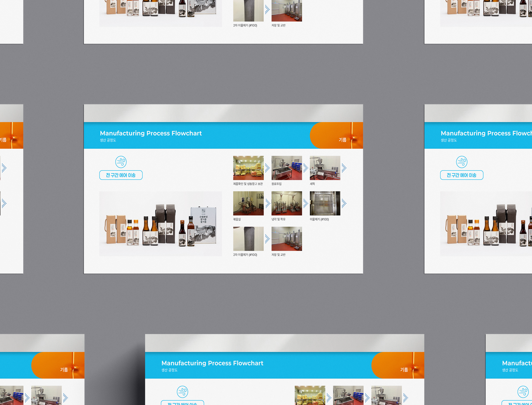Open the '2차 이물제거 (#100)' photo on center slide
This screenshot has width=532, height=405.
(x=248, y=239)
